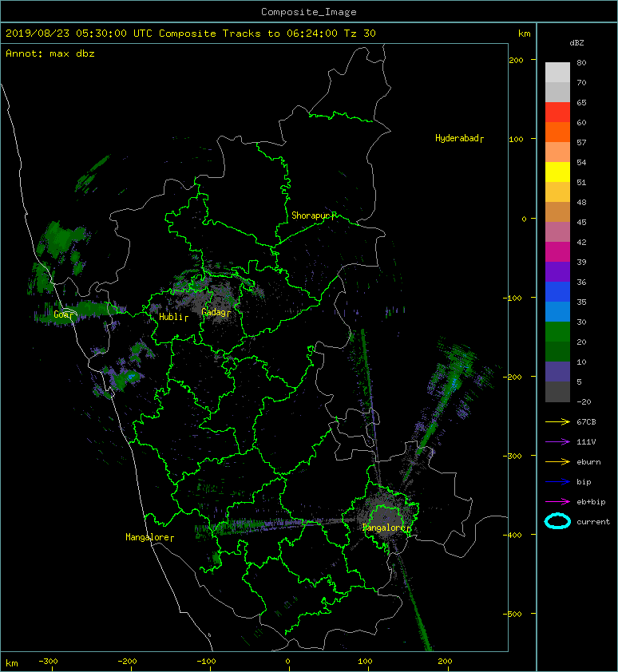Pick the red 60 dBZ color swatch
This screenshot has height=672, width=618.
click(557, 113)
